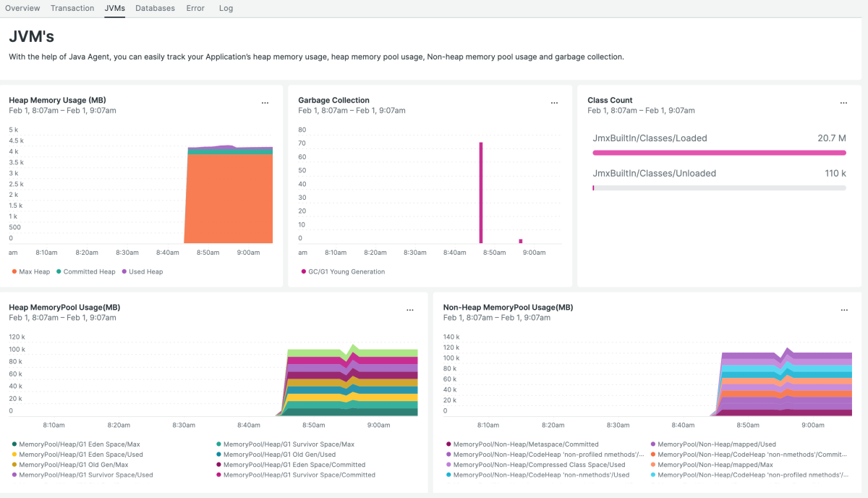Toggle the Used Heap legend series
Viewport: 868px width, 498px height.
[x=142, y=271]
